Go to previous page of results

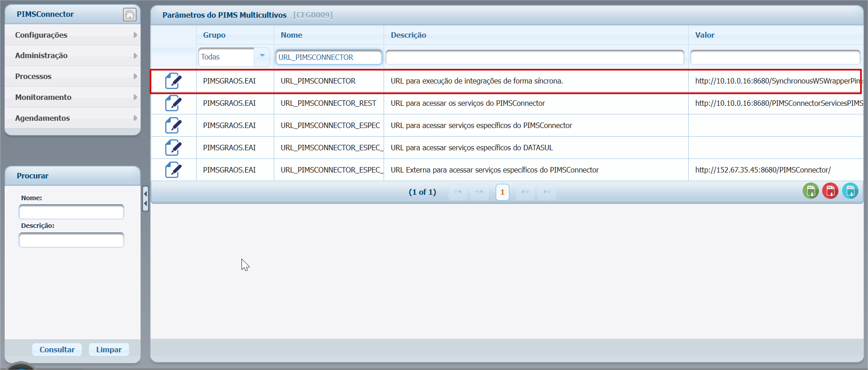[x=479, y=192]
